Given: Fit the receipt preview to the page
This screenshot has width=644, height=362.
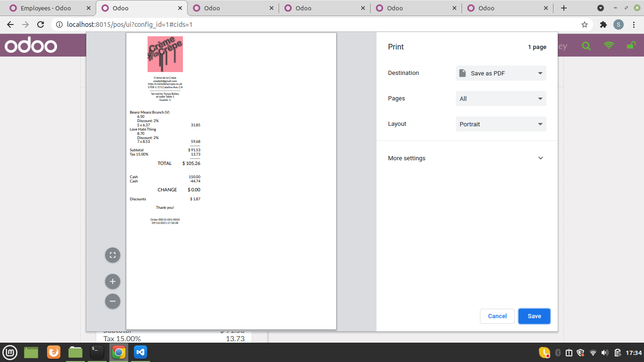Looking at the screenshot, I should click(112, 255).
